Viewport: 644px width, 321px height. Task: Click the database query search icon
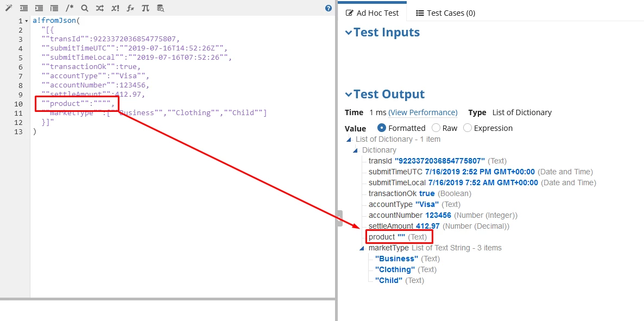coord(161,8)
